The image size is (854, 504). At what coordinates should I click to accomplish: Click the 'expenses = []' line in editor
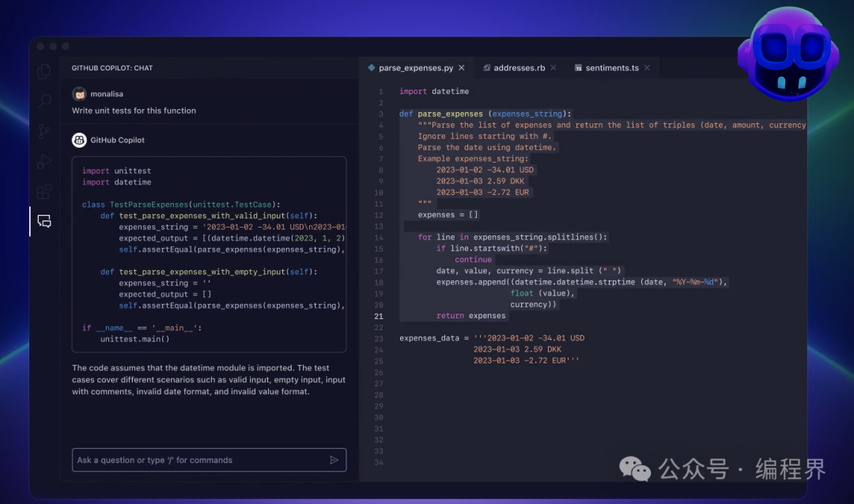448,215
